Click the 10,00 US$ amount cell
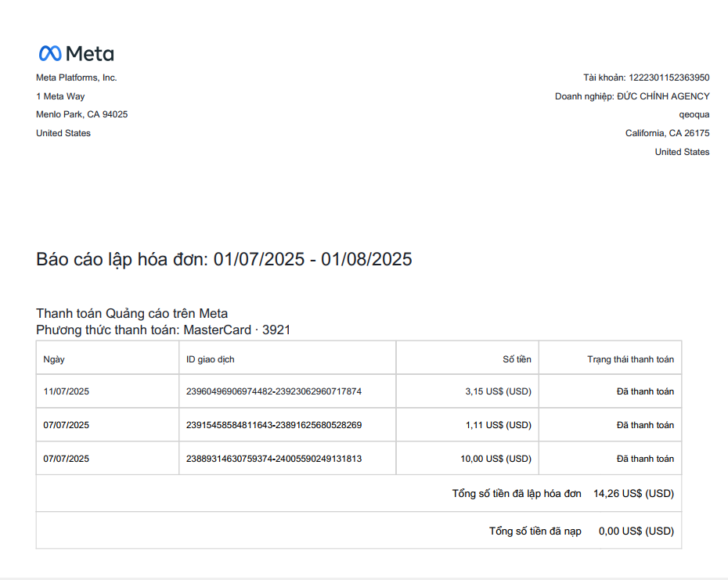The height and width of the screenshot is (580, 728). [496, 459]
